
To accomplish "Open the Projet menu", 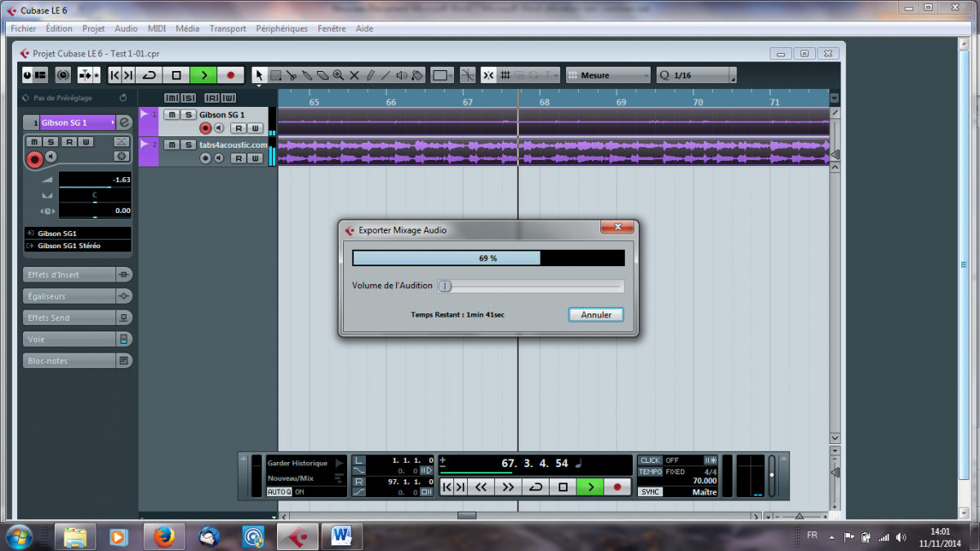I will [94, 29].
